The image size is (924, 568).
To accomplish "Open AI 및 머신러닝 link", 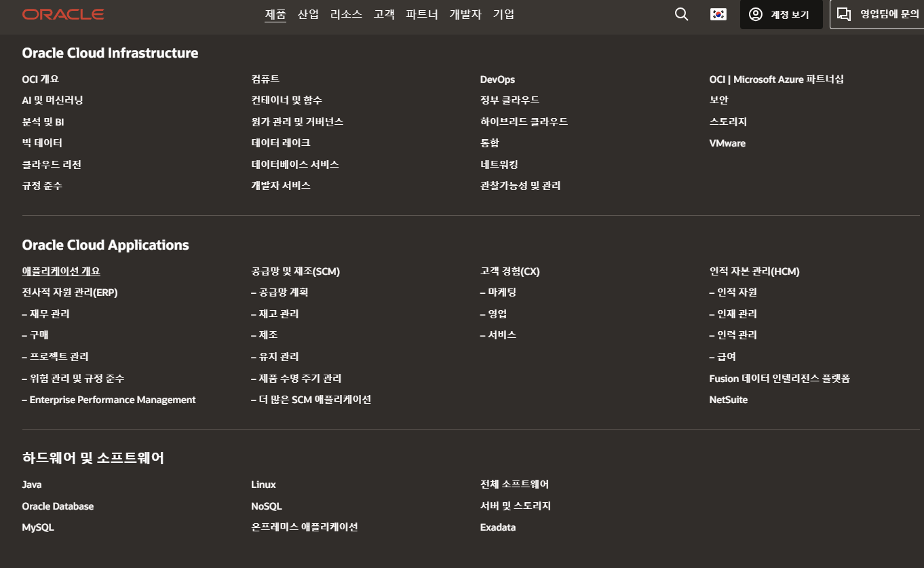I will coord(52,100).
